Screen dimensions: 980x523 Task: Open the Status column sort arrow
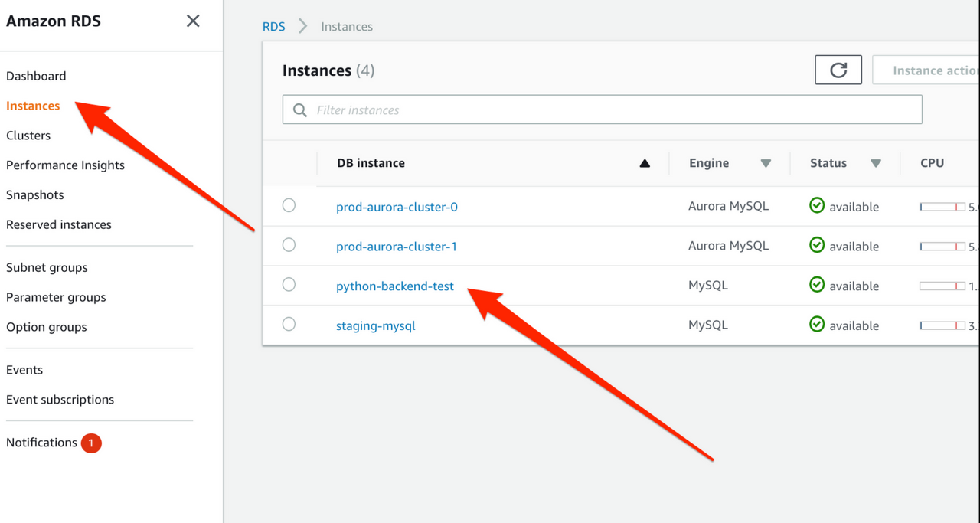coord(876,163)
